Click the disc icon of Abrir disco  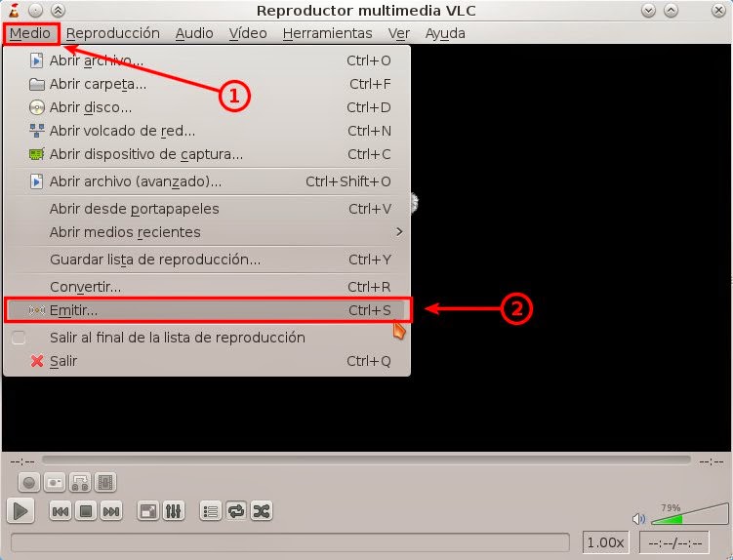[36, 107]
